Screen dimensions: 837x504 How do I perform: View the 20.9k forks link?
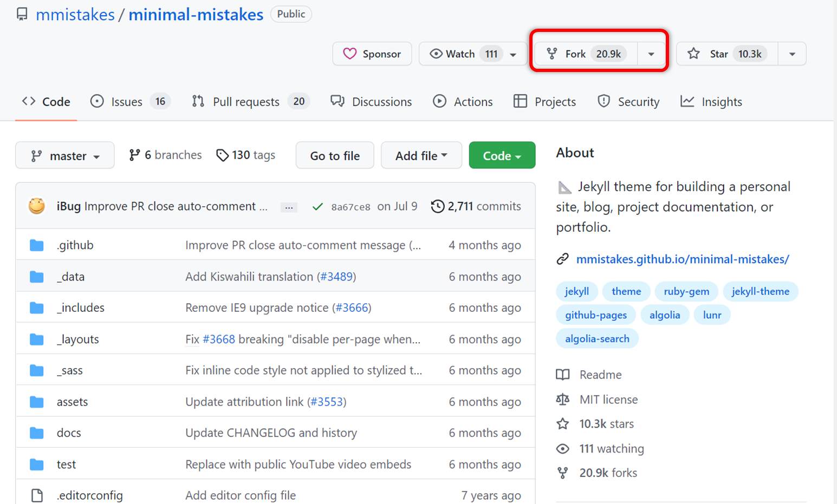pyautogui.click(x=596, y=473)
